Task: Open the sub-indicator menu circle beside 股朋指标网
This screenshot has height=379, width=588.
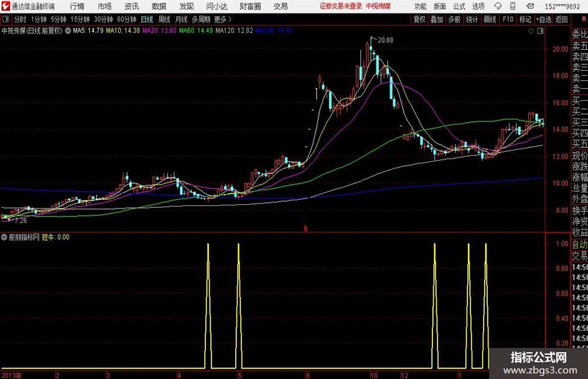Action: point(4,237)
